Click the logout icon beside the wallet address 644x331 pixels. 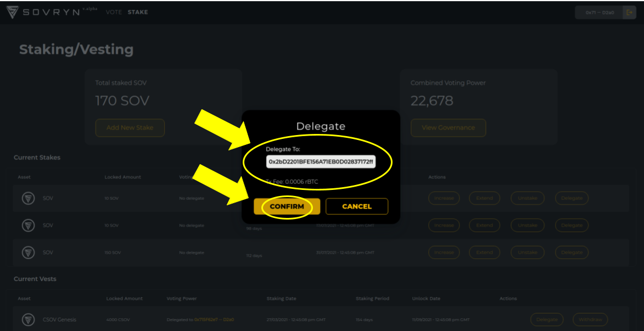point(629,12)
